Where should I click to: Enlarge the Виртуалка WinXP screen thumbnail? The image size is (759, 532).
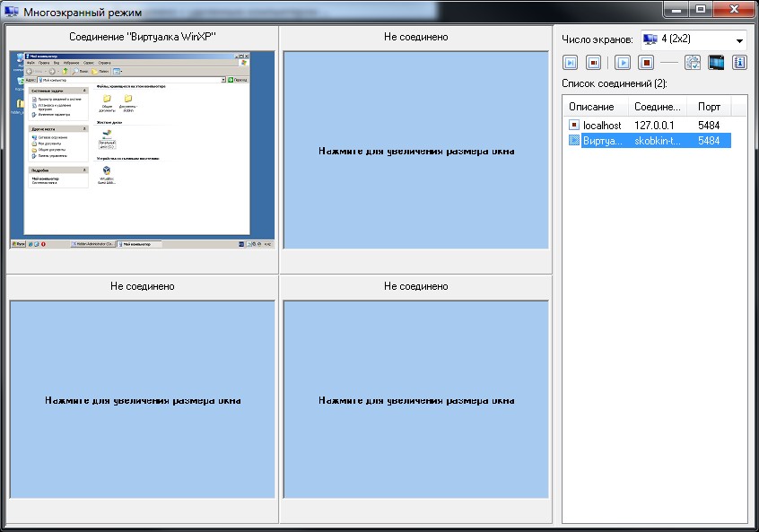point(142,149)
